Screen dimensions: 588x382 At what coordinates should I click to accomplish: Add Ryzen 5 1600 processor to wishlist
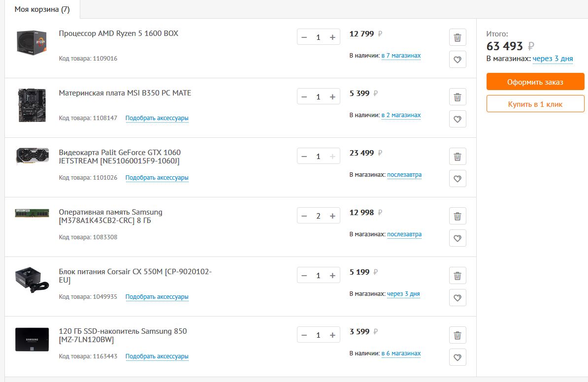point(457,60)
